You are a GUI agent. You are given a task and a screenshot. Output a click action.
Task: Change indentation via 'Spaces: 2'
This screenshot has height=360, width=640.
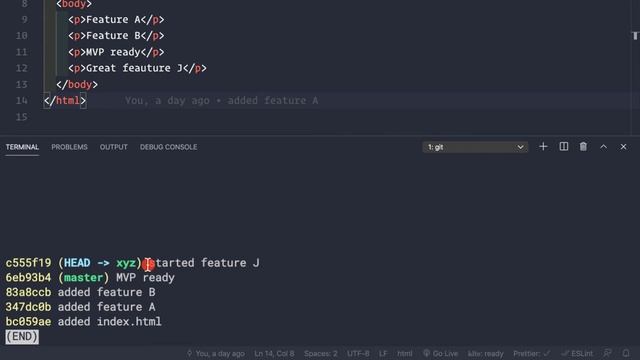pos(320,353)
